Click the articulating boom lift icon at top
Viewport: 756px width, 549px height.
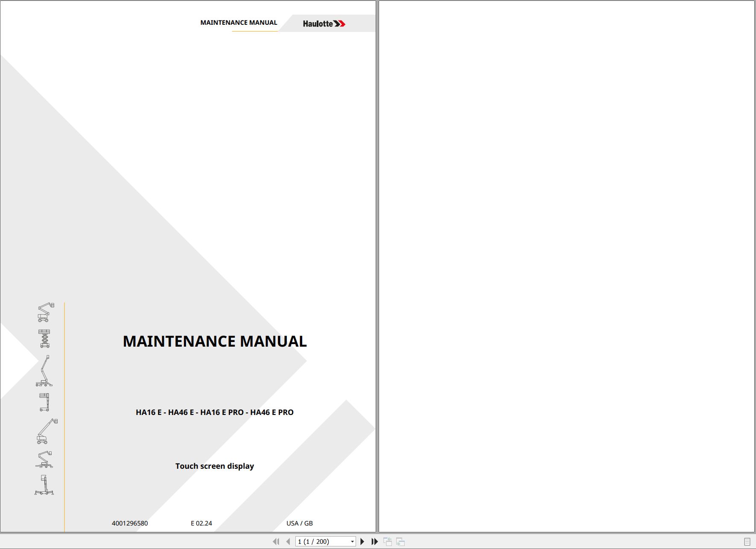point(45,312)
